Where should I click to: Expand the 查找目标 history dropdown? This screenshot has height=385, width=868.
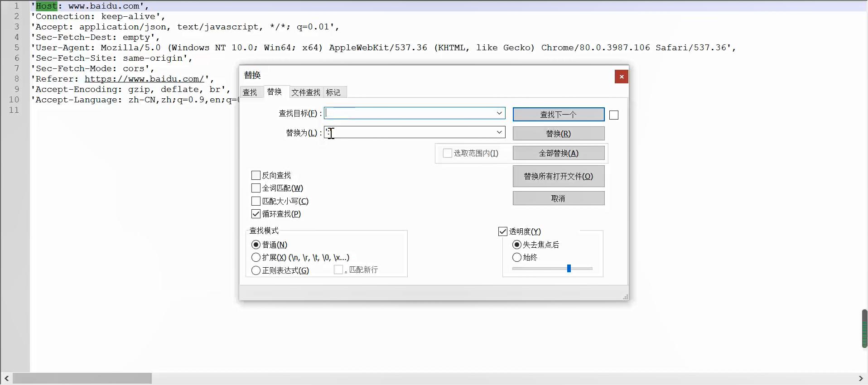(x=499, y=113)
